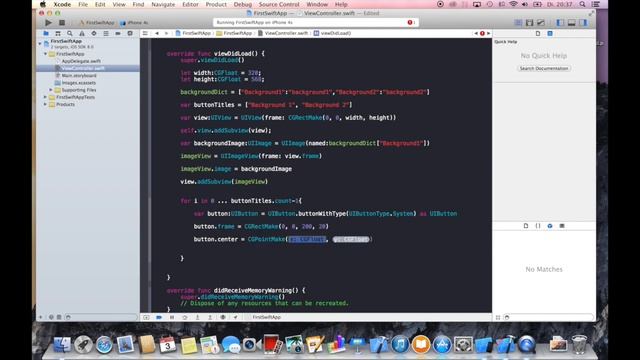Expand the Products group

[45, 104]
